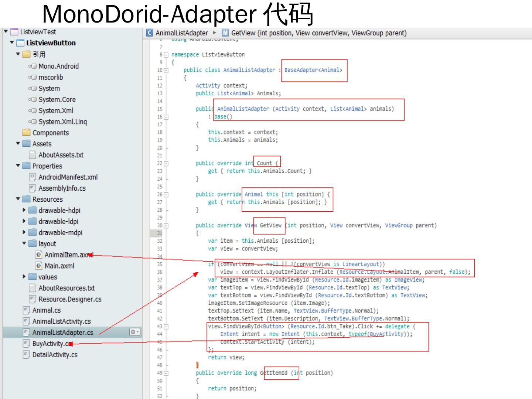Click the Components folder icon

point(26,132)
